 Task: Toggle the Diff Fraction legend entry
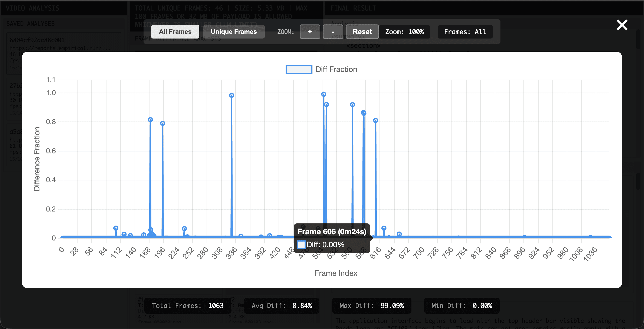tap(336, 69)
